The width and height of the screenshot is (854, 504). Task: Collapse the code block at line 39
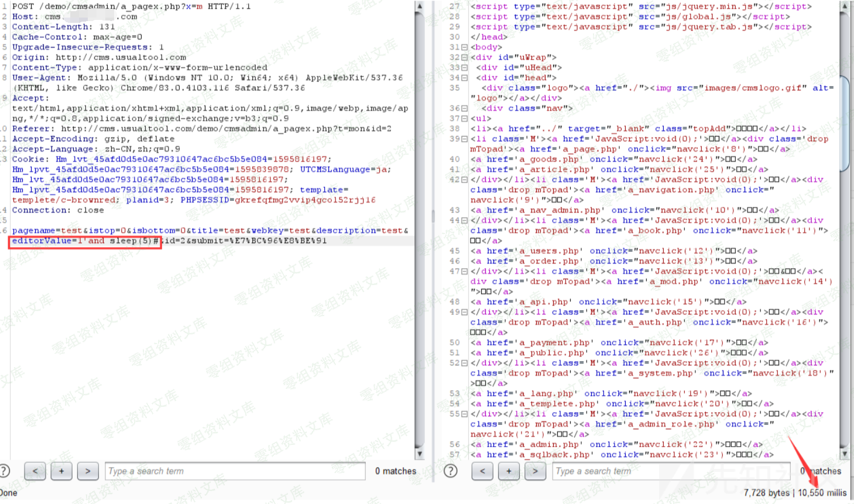(x=464, y=139)
